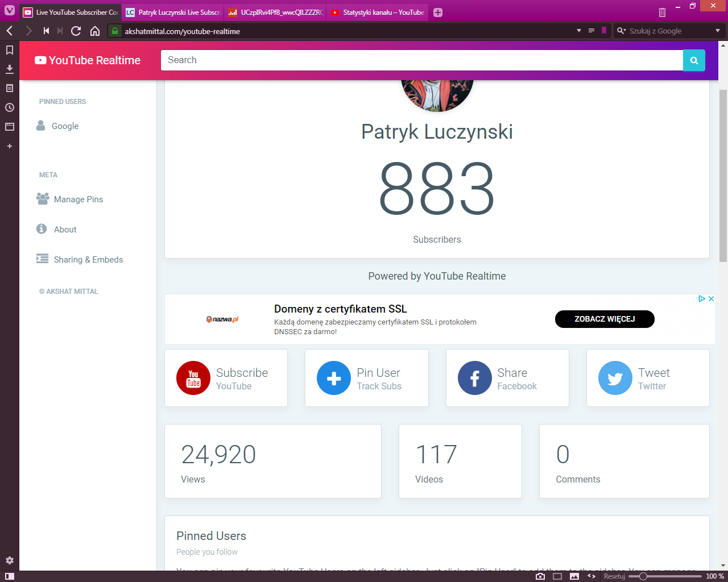Click the Patryk Luczynski channel name
Viewport: 728px width, 582px height.
(x=437, y=131)
